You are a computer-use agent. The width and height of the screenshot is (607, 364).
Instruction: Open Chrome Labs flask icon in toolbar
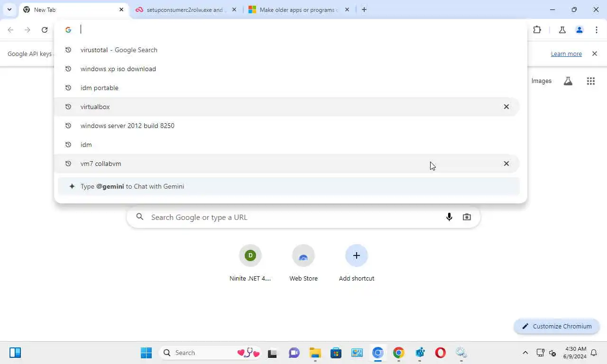562,30
